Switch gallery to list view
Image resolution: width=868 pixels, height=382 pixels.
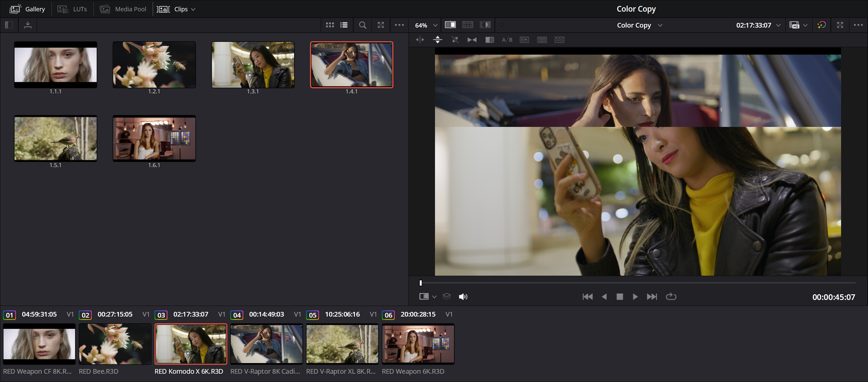[344, 25]
